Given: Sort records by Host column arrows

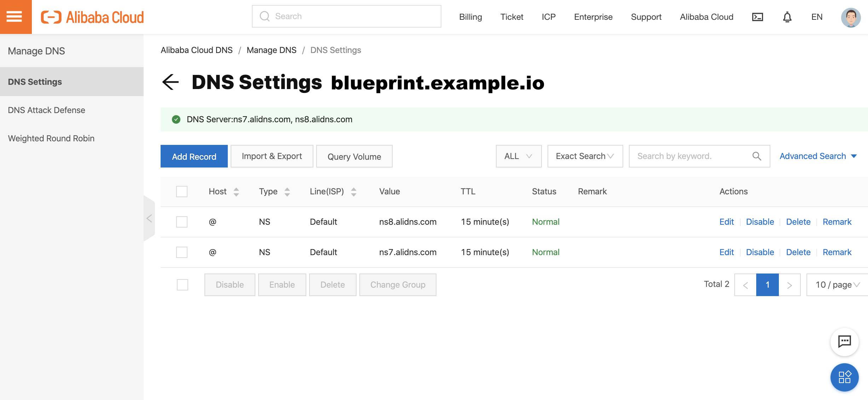Looking at the screenshot, I should click(x=236, y=192).
